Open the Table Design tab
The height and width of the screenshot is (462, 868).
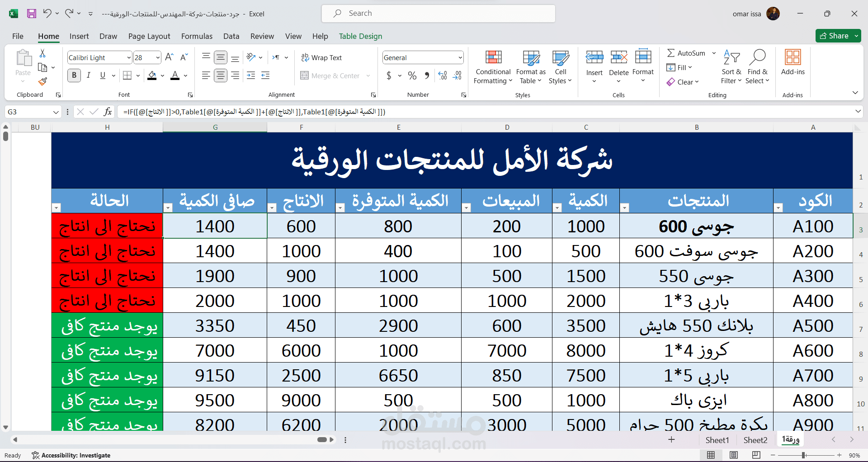click(360, 36)
